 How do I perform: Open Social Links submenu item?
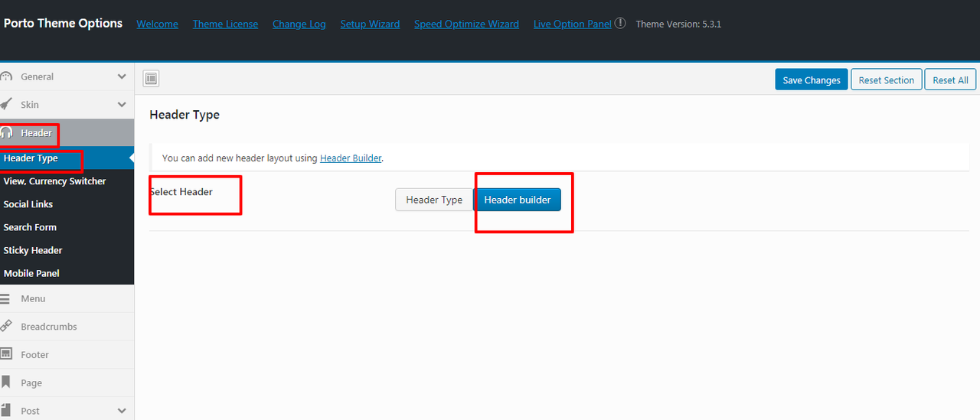point(67,204)
